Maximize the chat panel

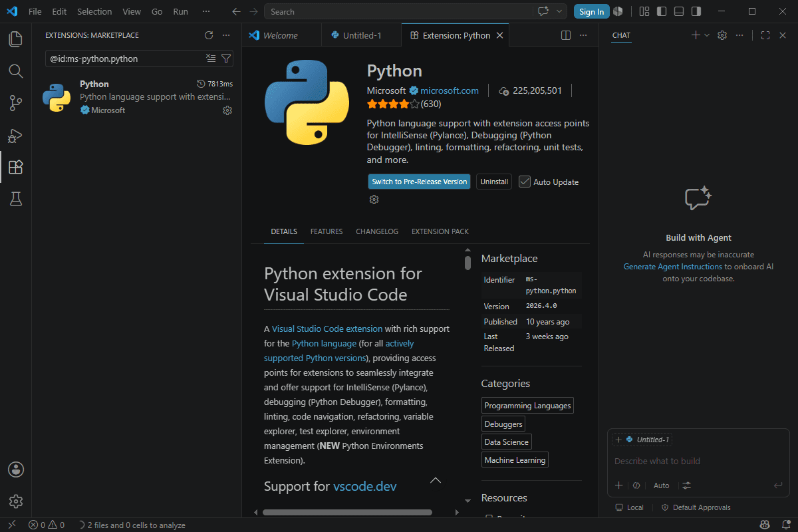(765, 35)
